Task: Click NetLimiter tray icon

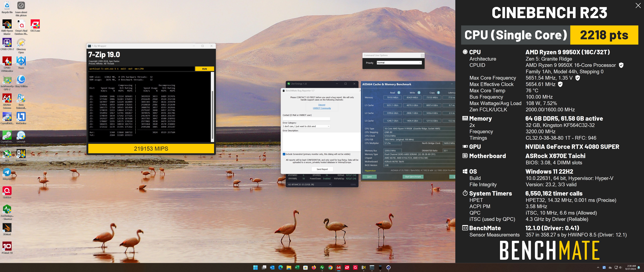Action: [x=604, y=267]
